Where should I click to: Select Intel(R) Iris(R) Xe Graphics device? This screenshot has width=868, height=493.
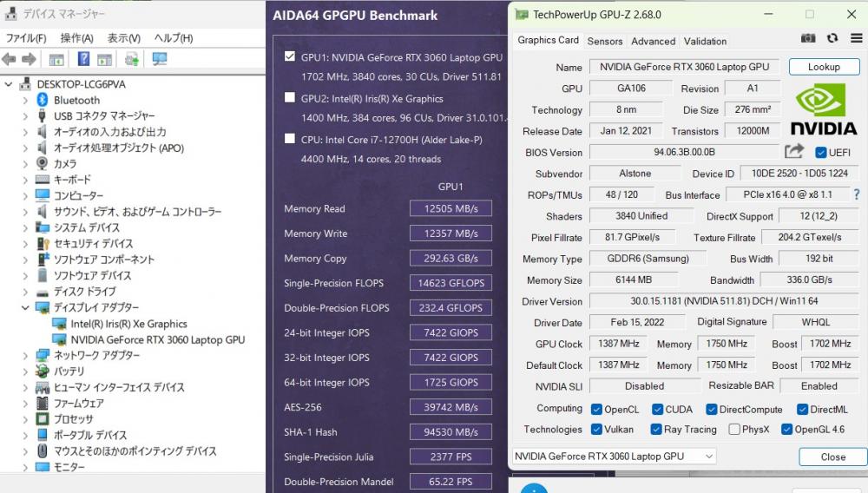coord(128,324)
